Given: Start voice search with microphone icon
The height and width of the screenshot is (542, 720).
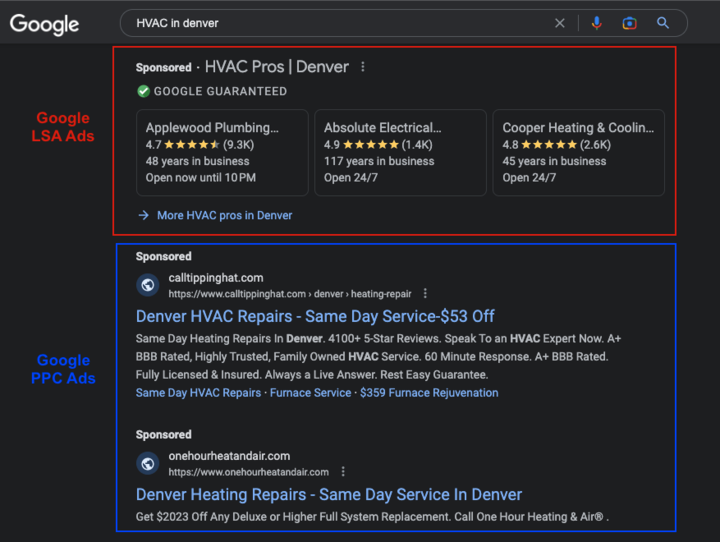Looking at the screenshot, I should 596,23.
